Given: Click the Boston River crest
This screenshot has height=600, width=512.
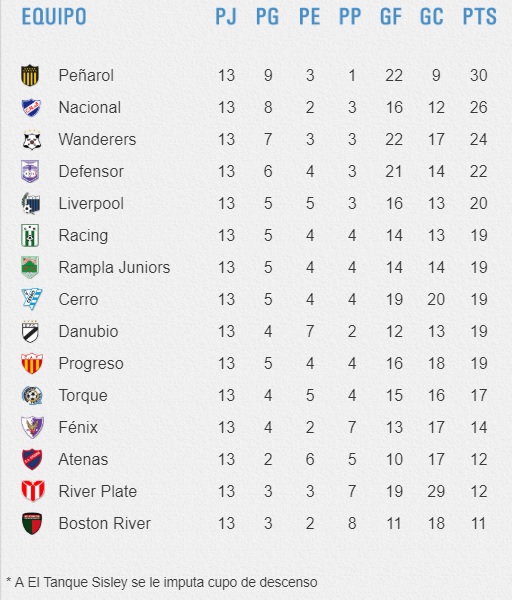Looking at the screenshot, I should (32, 523).
